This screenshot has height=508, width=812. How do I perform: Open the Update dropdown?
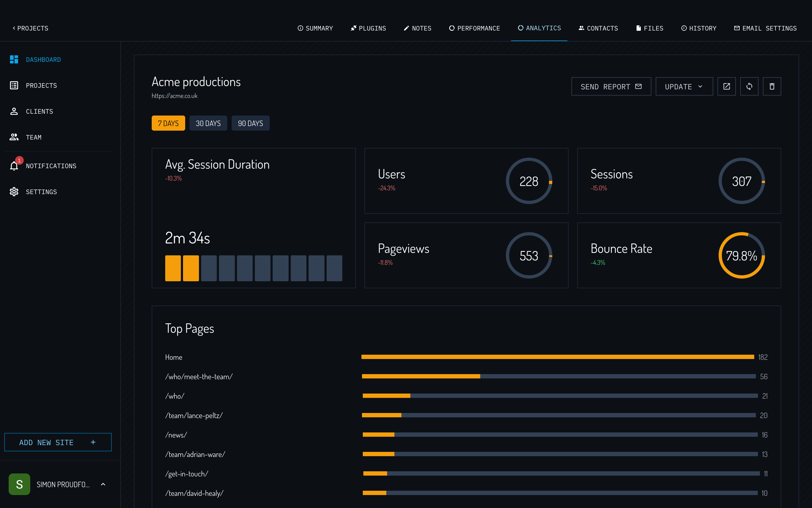(684, 86)
